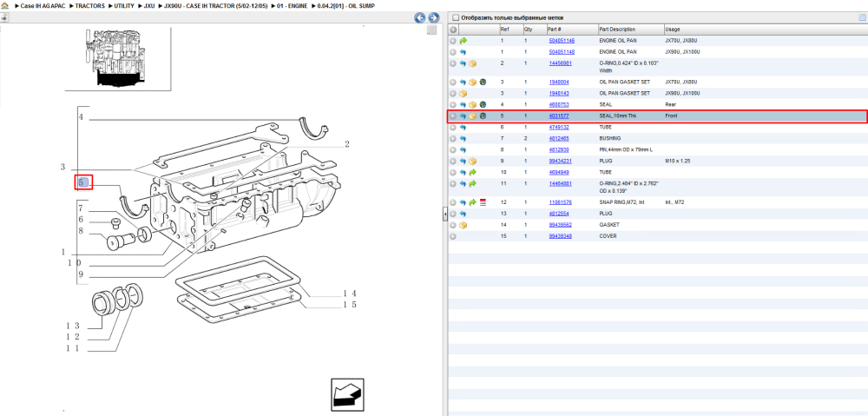Viewport: 868px width, 416px height.
Task: Click package box icon on 14456981 row
Action: [x=473, y=63]
